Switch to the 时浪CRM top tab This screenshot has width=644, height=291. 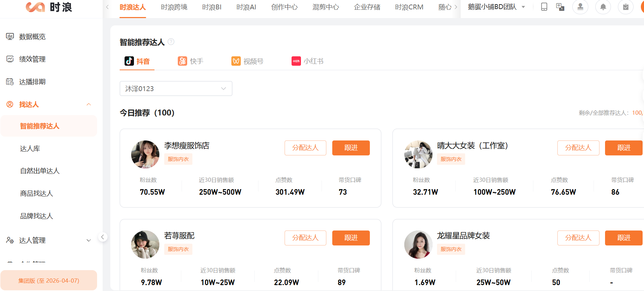(x=409, y=7)
